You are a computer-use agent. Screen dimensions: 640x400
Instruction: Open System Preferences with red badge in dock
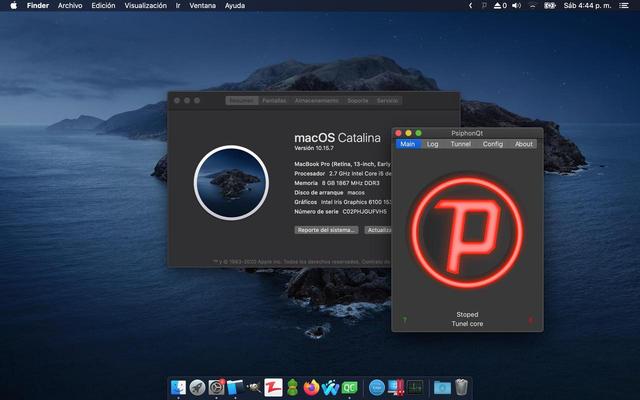pyautogui.click(x=216, y=387)
